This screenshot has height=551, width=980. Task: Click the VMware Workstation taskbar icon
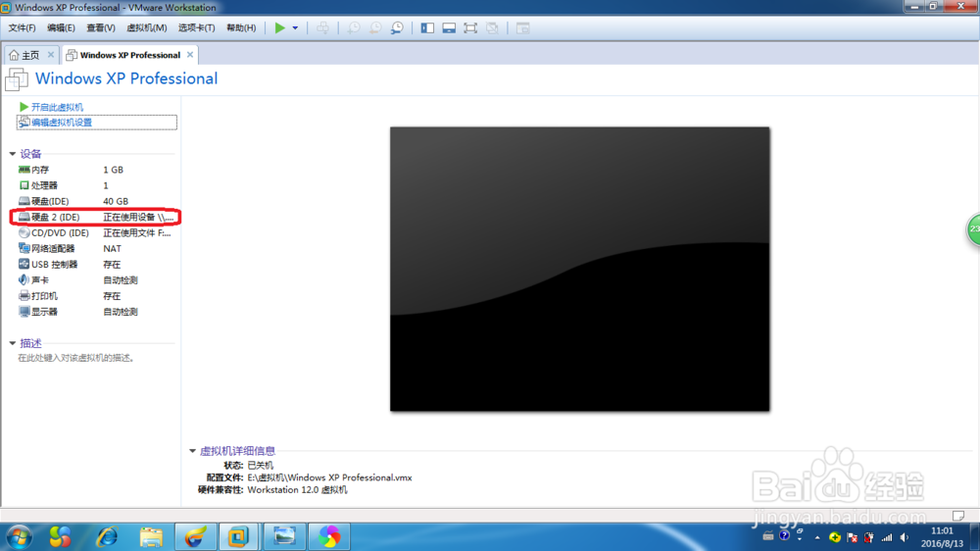point(238,536)
